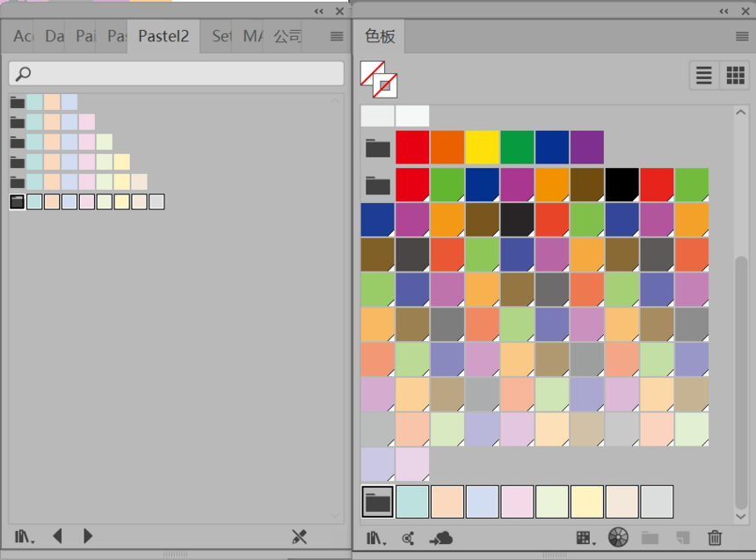Create a new swatch
The height and width of the screenshot is (560, 756).
click(683, 538)
